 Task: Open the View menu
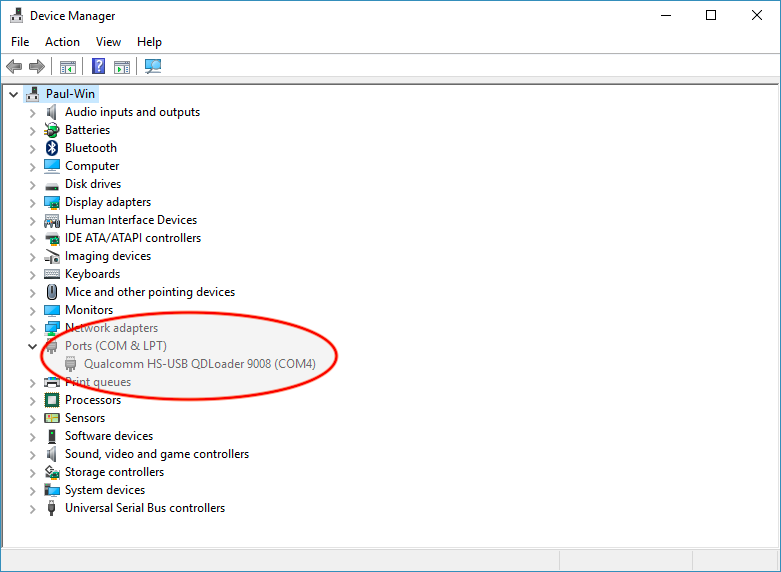coord(108,42)
